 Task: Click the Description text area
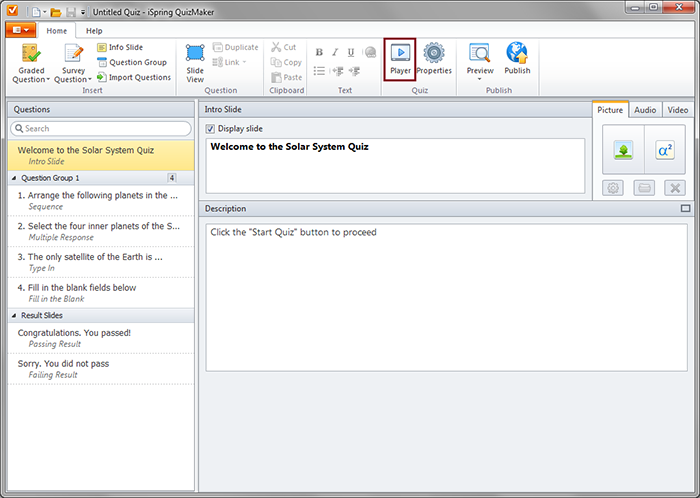coord(446,297)
